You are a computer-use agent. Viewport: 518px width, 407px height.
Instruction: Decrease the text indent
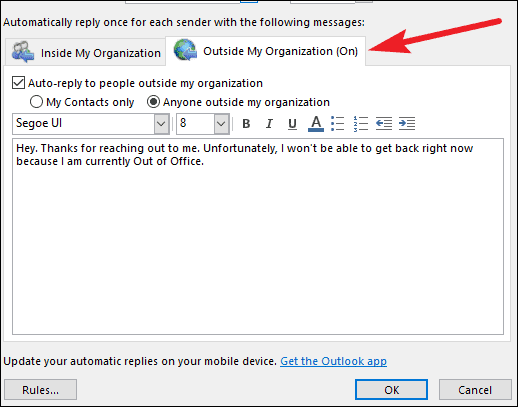[x=384, y=124]
